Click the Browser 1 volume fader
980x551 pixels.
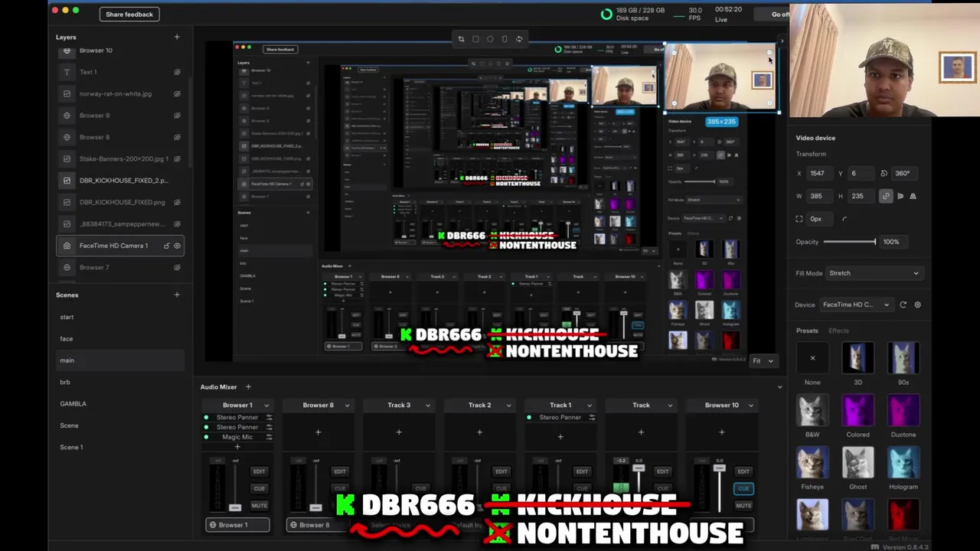pyautogui.click(x=235, y=507)
